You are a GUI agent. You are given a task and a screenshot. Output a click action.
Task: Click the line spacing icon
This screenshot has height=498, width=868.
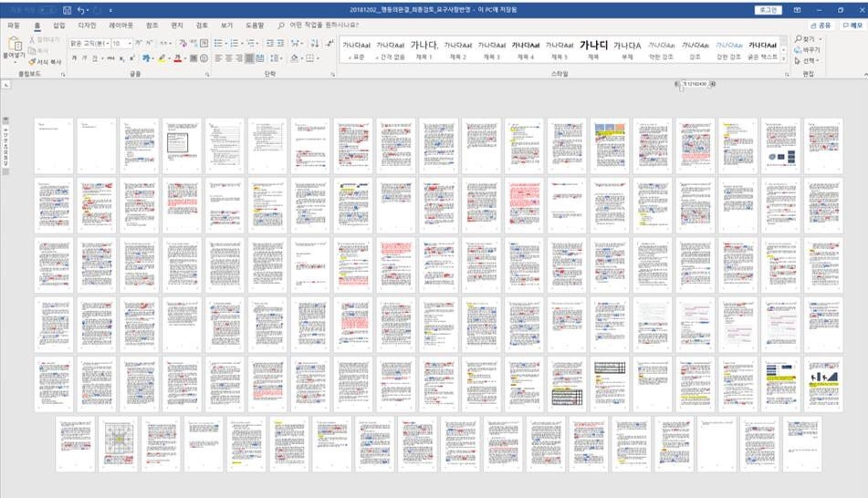coord(275,58)
